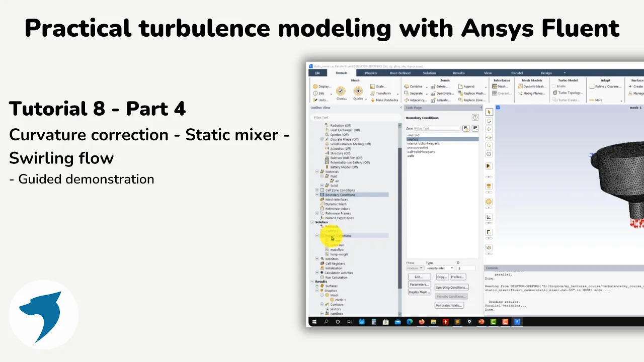Open the Adjacency zones tool
The width and height of the screenshot is (644, 362).
tap(415, 100)
